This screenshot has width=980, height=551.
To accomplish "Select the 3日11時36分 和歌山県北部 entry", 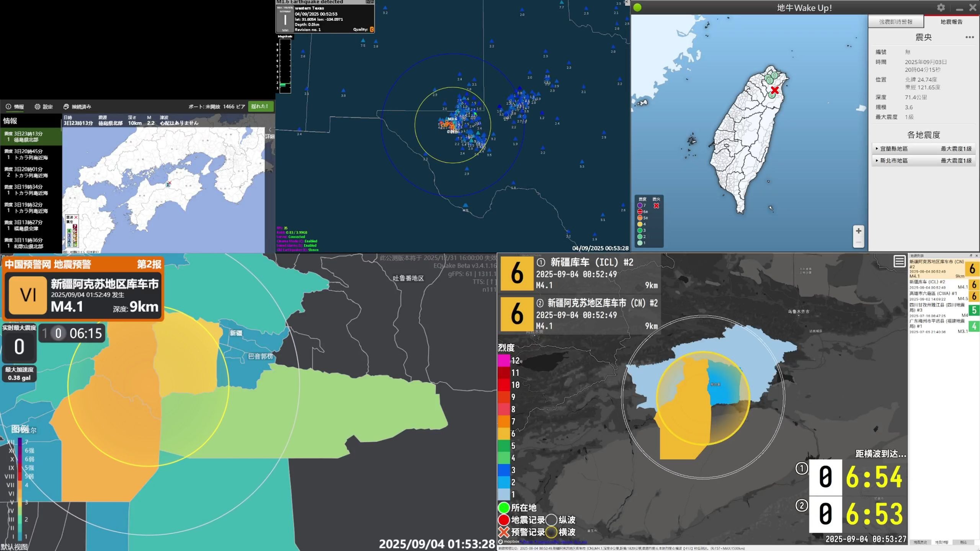I will pos(31,243).
